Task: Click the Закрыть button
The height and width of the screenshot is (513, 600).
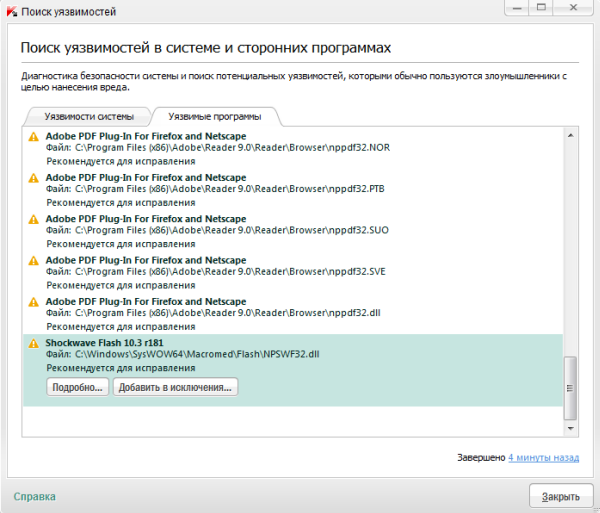Action: 561,497
